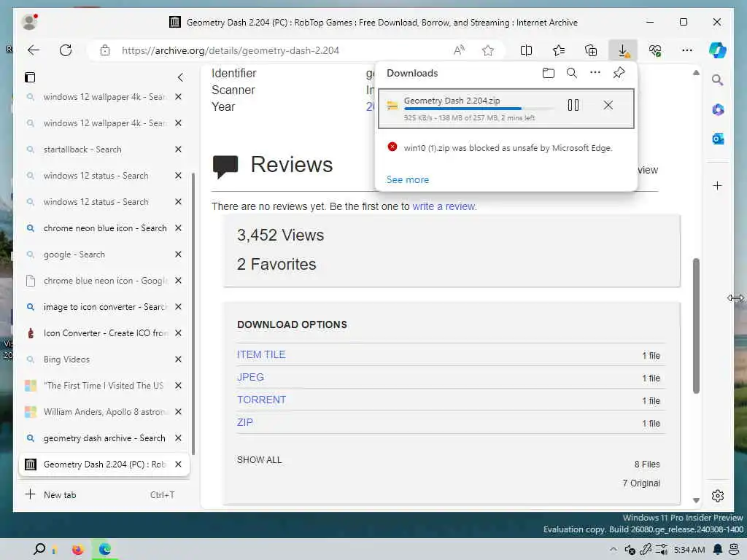Click the write a review link

(444, 206)
